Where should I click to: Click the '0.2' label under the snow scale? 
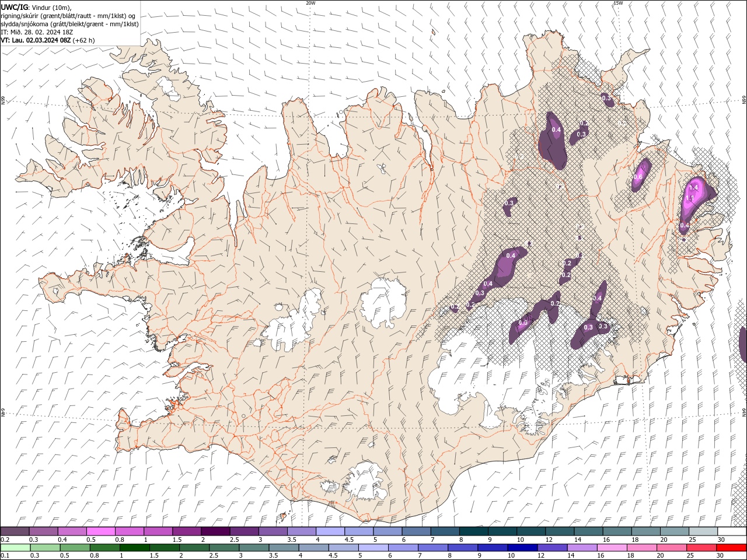pos(5,540)
